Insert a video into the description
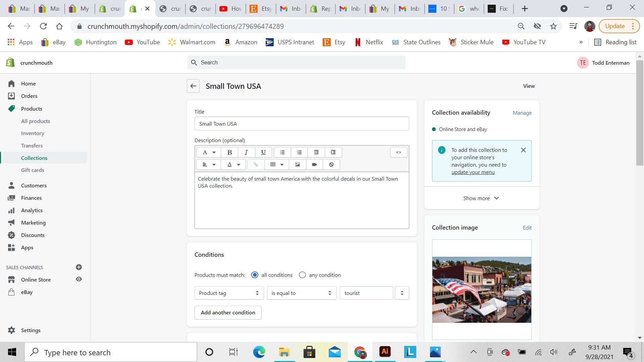The image size is (644, 362). click(314, 165)
